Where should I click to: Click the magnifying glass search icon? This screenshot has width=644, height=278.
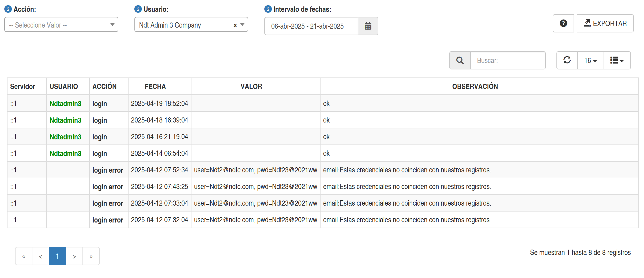click(460, 60)
